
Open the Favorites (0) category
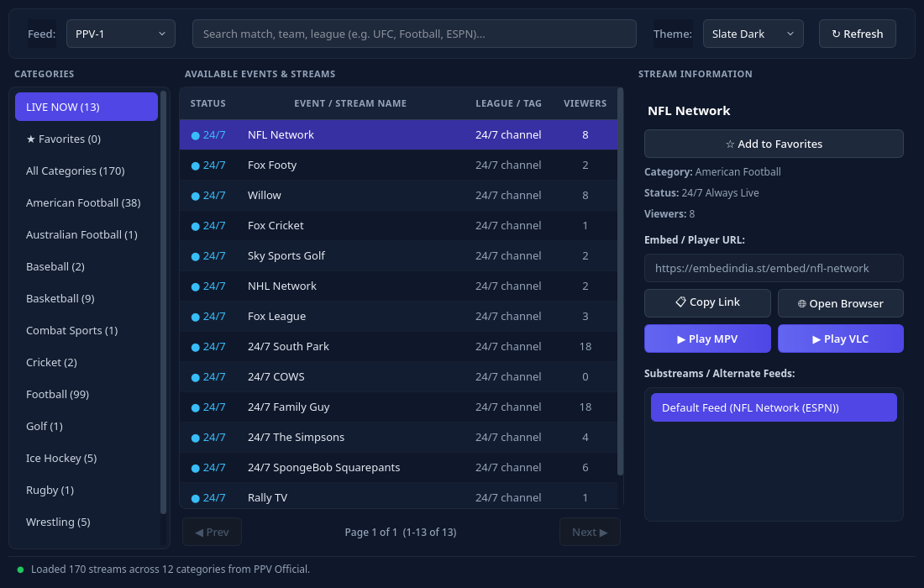point(87,139)
